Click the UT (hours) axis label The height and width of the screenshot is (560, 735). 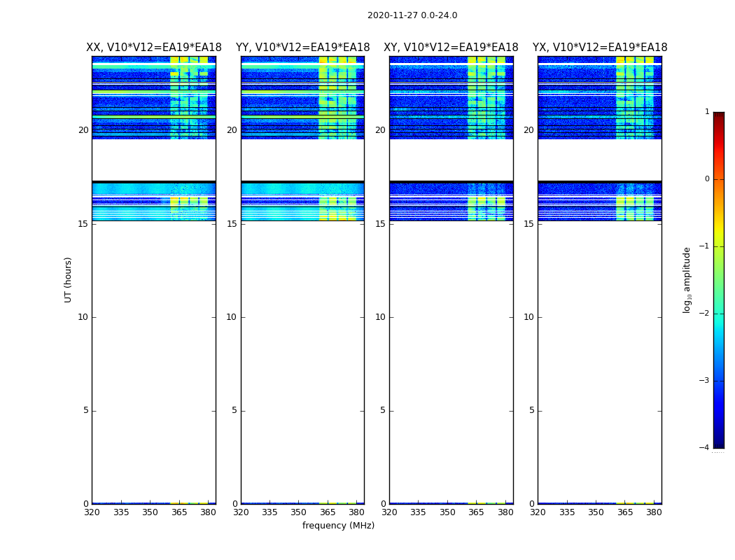(x=68, y=280)
